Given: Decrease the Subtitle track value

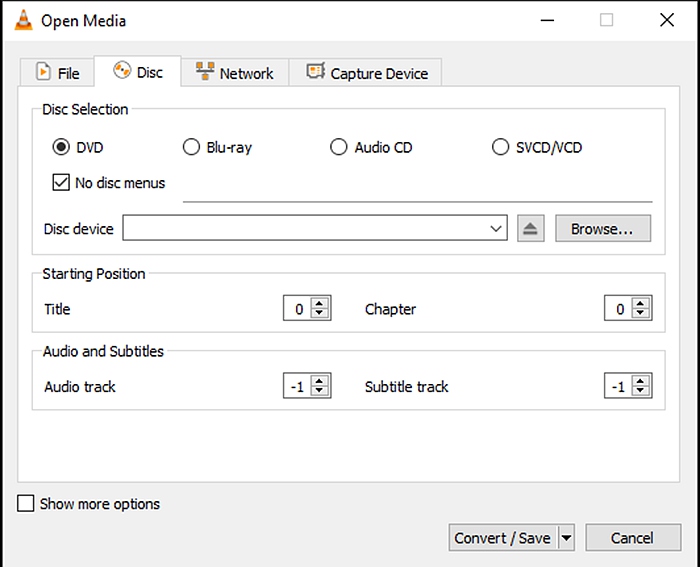Looking at the screenshot, I should (x=640, y=391).
